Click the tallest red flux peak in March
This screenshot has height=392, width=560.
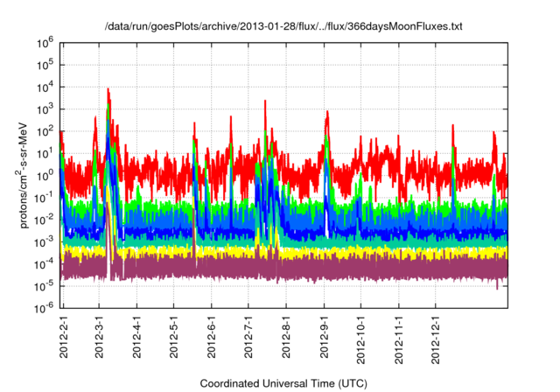tap(108, 94)
